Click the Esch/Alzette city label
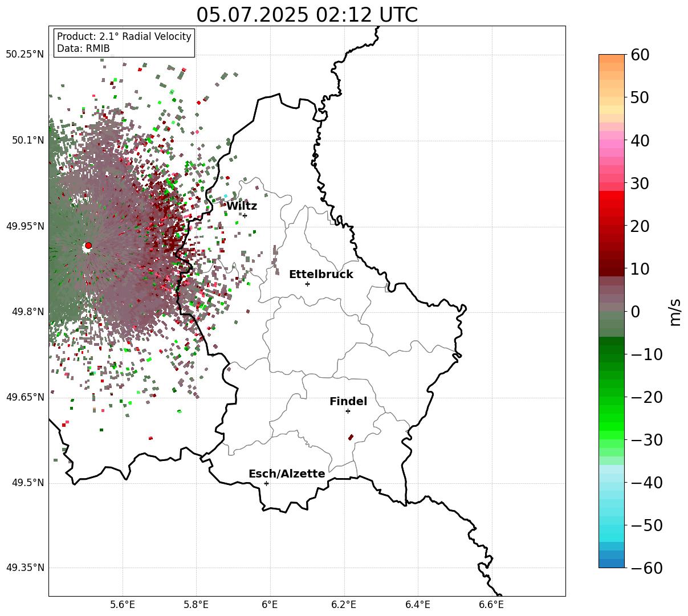 [x=287, y=474]
